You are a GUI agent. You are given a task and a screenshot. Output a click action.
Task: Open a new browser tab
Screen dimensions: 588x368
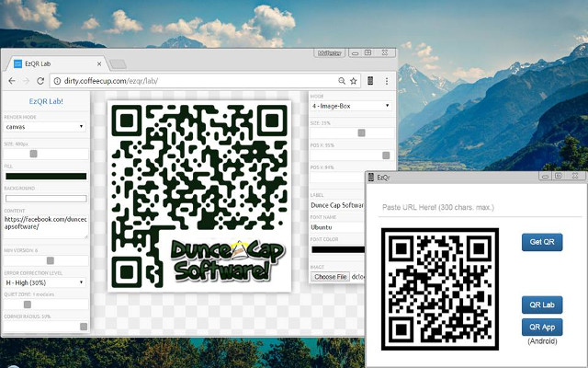tap(119, 64)
